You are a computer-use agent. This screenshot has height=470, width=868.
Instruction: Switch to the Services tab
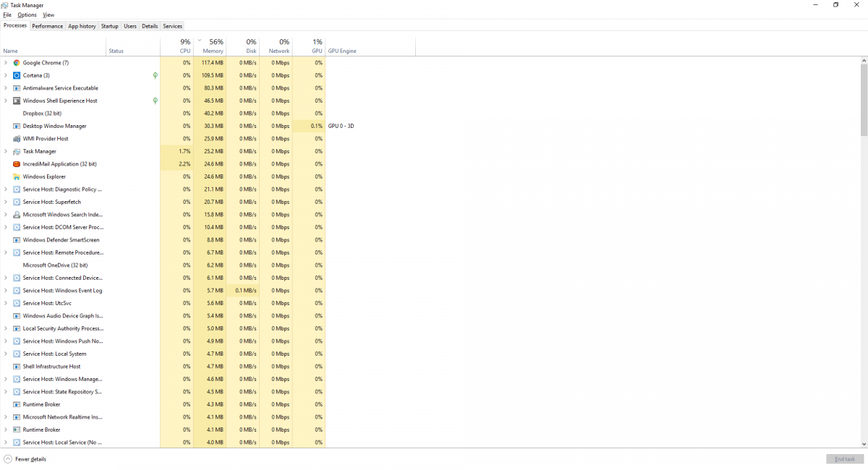(173, 26)
